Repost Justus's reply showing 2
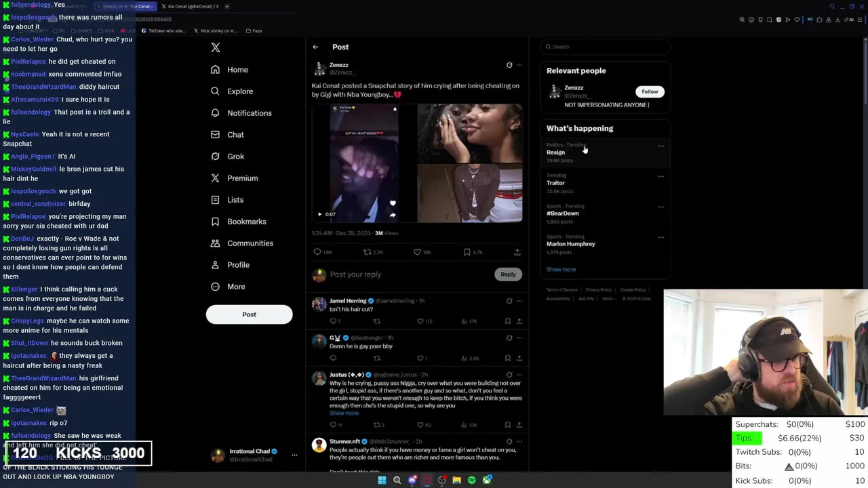 pos(378,425)
